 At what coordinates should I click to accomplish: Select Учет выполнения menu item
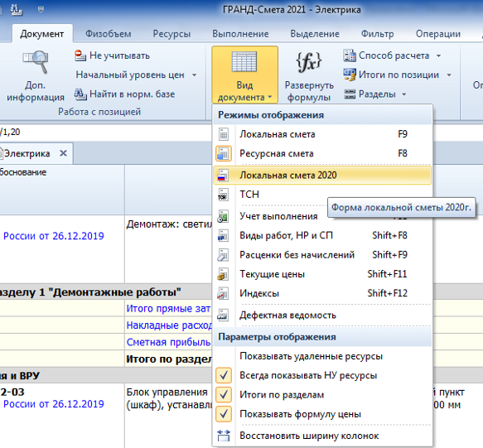click(x=322, y=216)
